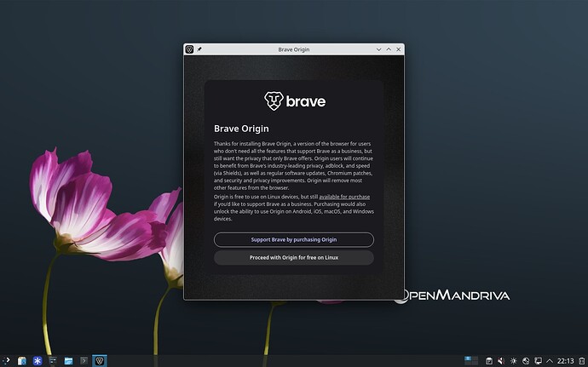The height and width of the screenshot is (367, 588).
Task: Open the blue asterisk app in the taskbar
Action: coord(37,361)
